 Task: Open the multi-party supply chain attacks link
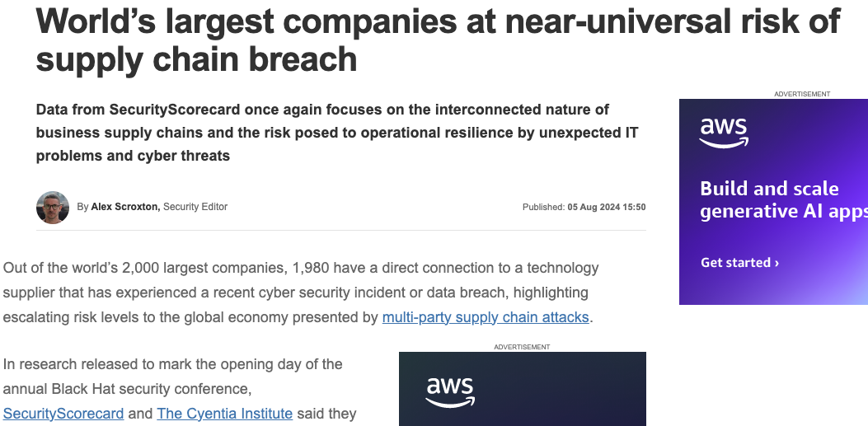tap(486, 317)
